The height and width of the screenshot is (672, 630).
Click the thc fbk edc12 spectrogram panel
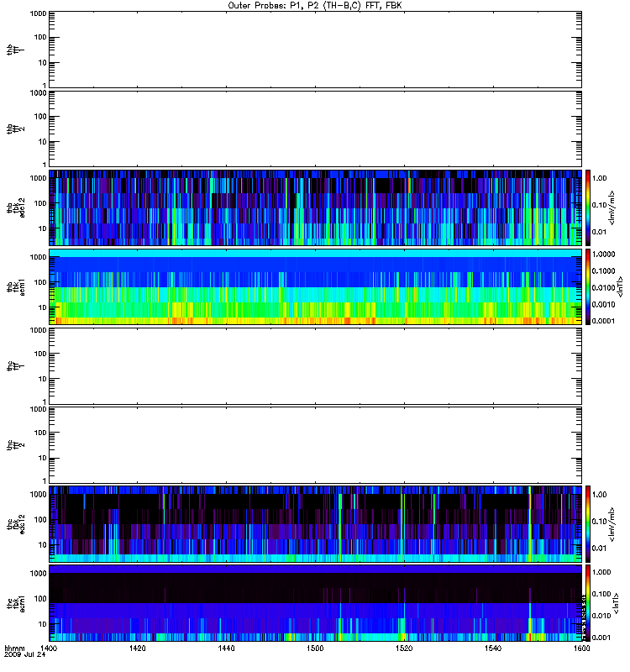[316, 523]
